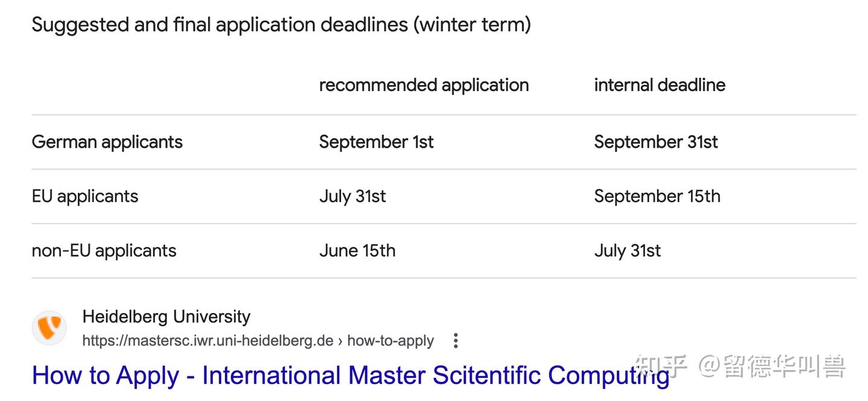The width and height of the screenshot is (868, 401).
Task: Click the Heidelberg University site name
Action: [166, 317]
